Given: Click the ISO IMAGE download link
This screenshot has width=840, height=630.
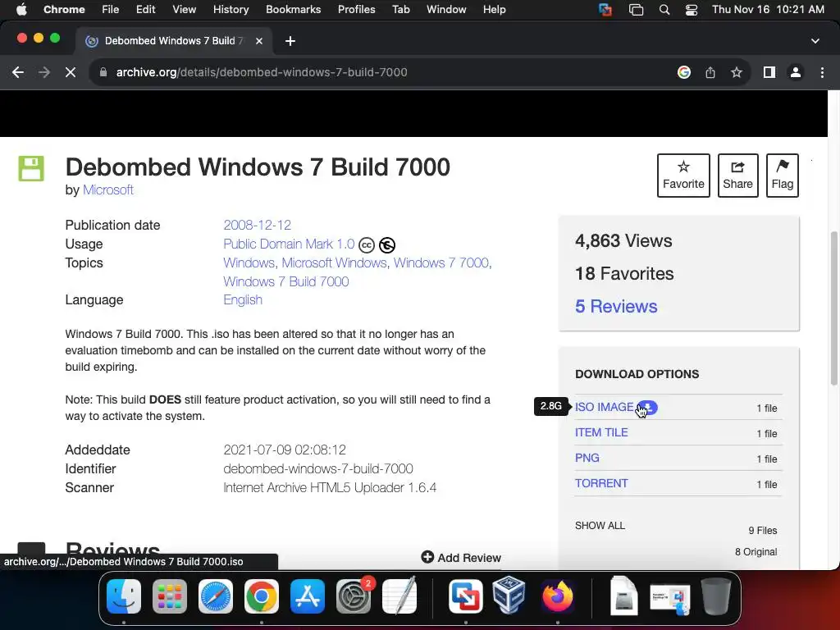Looking at the screenshot, I should (x=604, y=407).
